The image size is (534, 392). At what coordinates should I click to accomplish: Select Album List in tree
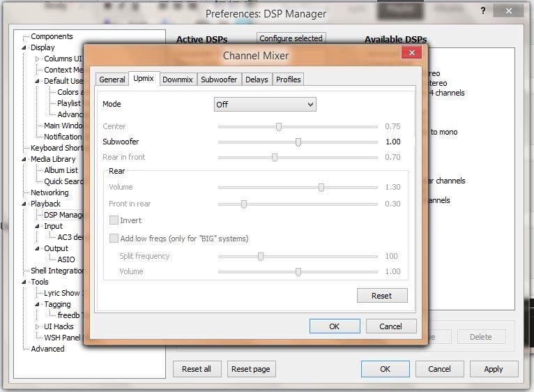point(61,170)
